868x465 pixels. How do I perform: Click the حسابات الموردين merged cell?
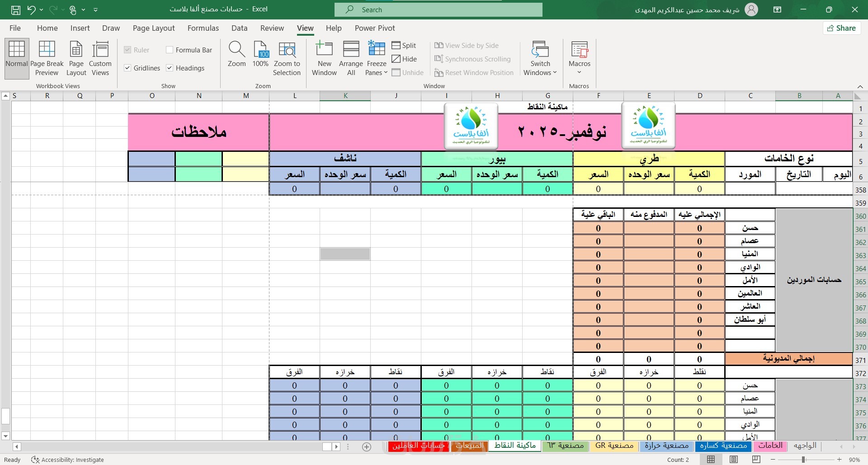click(814, 280)
